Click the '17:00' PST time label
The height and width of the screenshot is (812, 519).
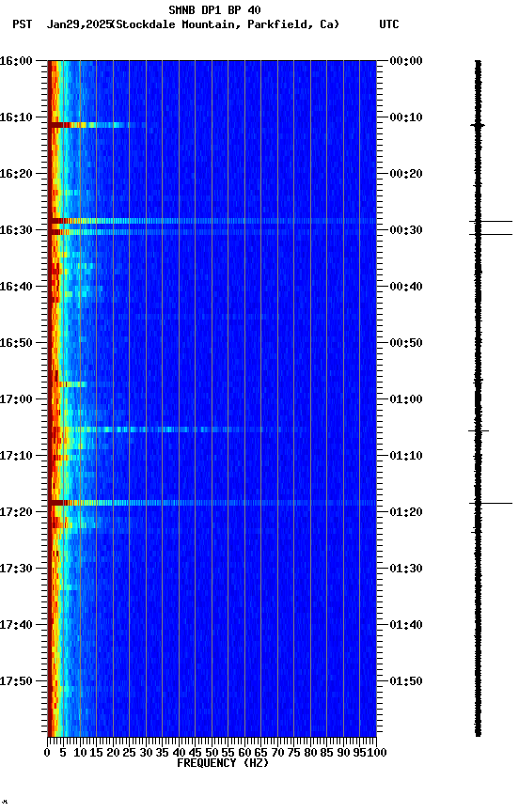click(x=16, y=399)
